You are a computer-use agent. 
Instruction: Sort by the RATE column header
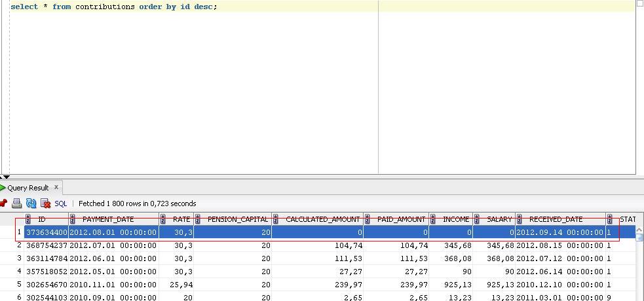click(176, 219)
